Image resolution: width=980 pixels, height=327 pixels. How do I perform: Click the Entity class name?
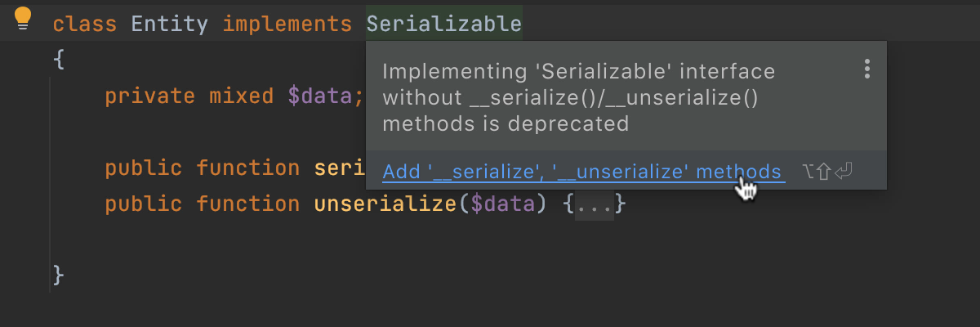point(169,24)
